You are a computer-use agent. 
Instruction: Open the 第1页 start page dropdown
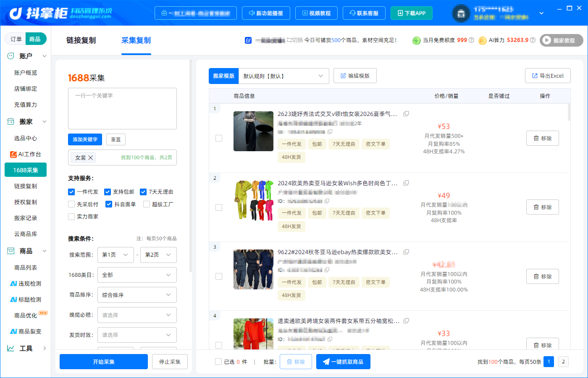pos(115,255)
